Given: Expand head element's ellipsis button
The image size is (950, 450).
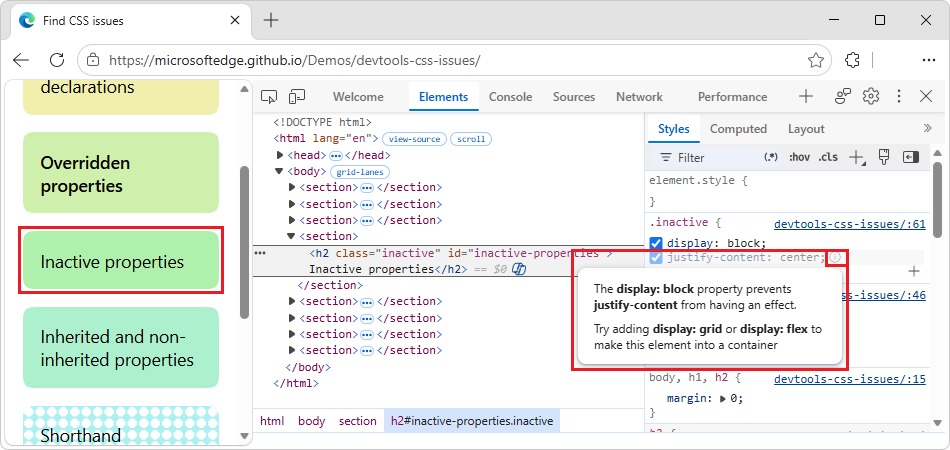Looking at the screenshot, I should [x=336, y=156].
